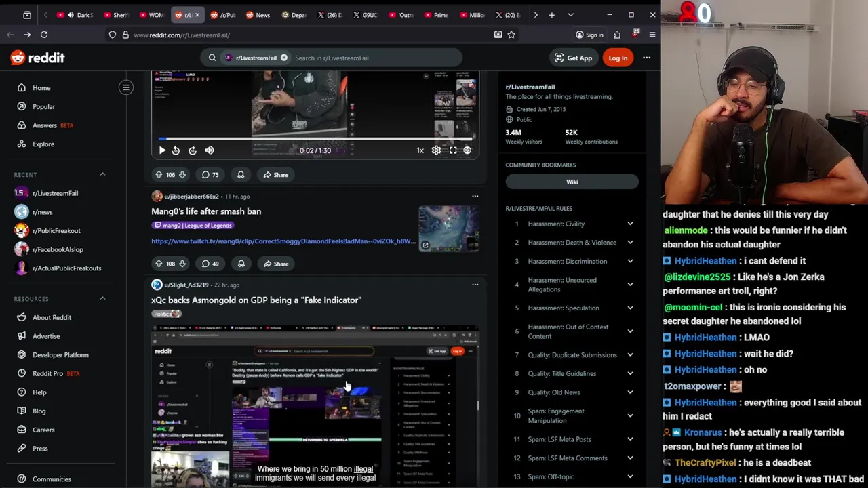Give award to the 106-point post
This screenshot has width=868, height=488.
coord(241,175)
